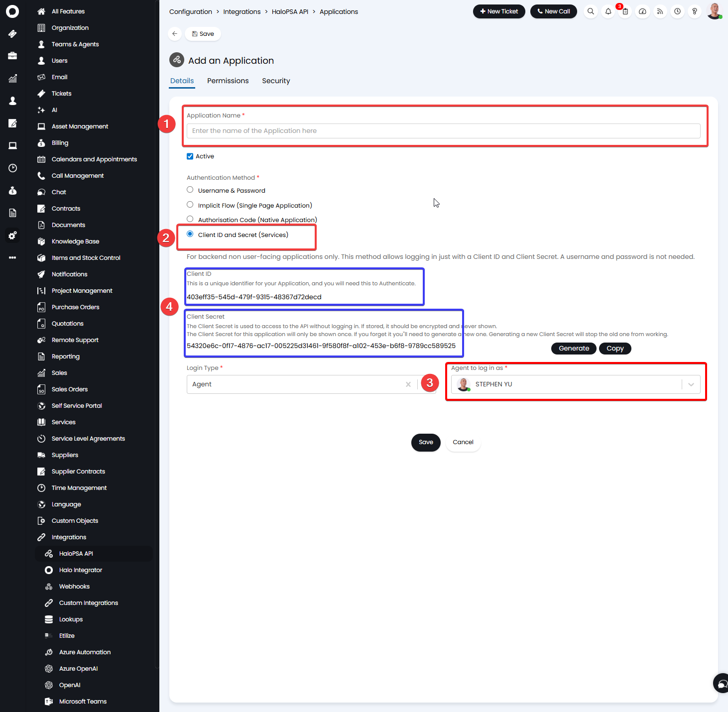Click the search magnifier icon in the top bar
The height and width of the screenshot is (712, 728).
591,11
